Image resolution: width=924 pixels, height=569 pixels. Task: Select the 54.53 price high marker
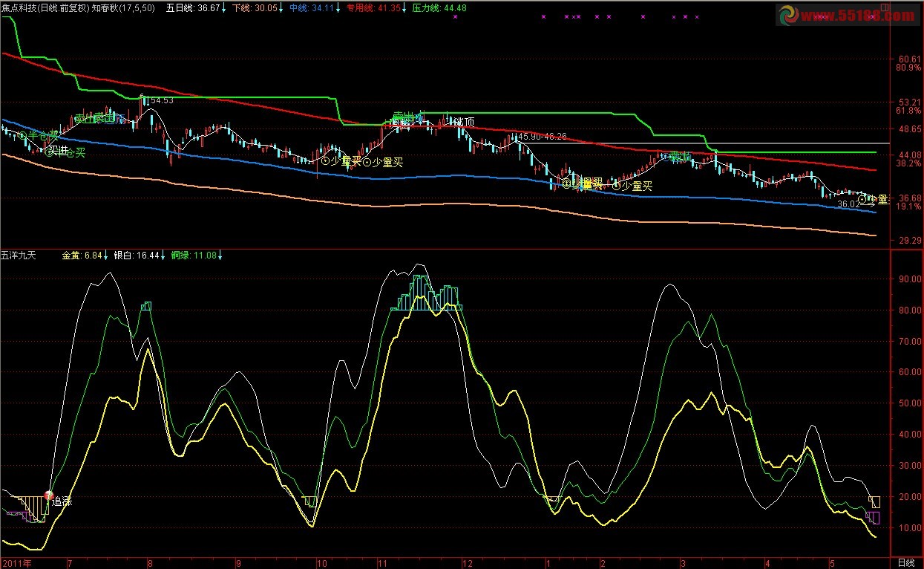(x=161, y=100)
